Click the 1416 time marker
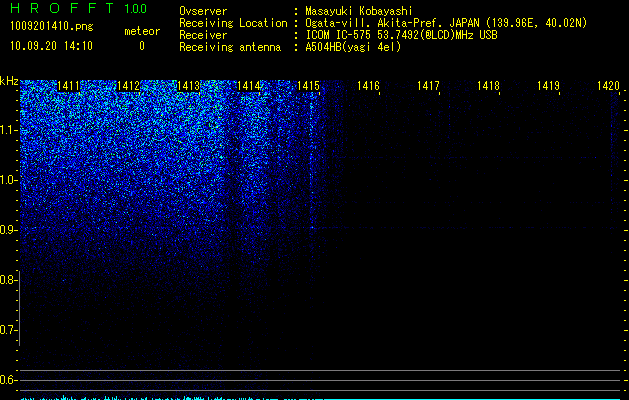This screenshot has width=629, height=400. pos(368,86)
